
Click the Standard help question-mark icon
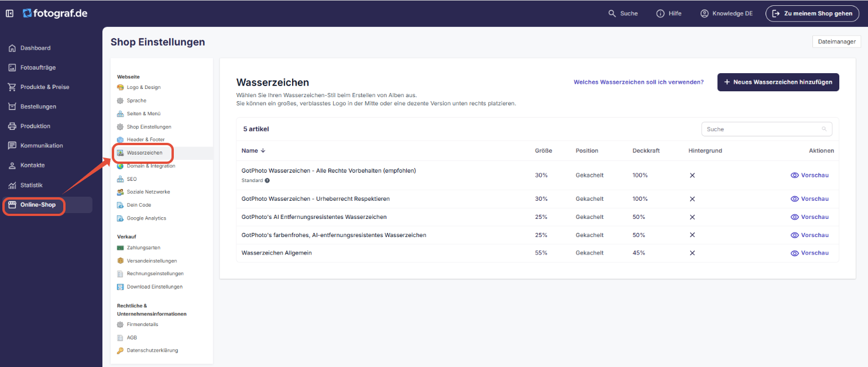click(267, 180)
